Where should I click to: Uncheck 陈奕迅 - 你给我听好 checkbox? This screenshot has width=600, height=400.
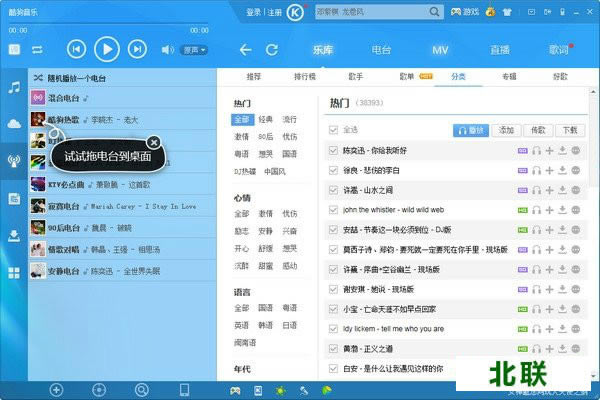333,151
